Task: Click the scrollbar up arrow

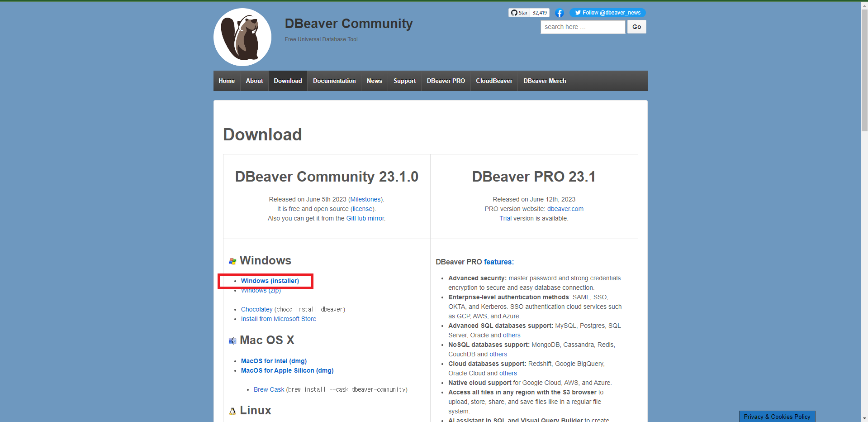Action: pyautogui.click(x=864, y=5)
